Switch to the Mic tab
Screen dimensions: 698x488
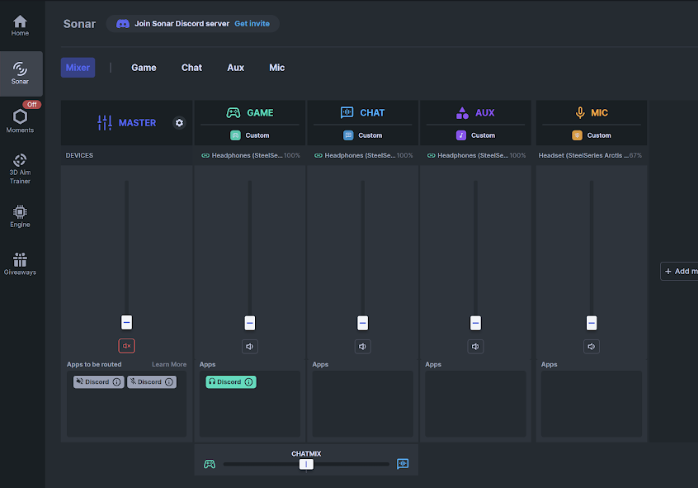click(x=277, y=68)
